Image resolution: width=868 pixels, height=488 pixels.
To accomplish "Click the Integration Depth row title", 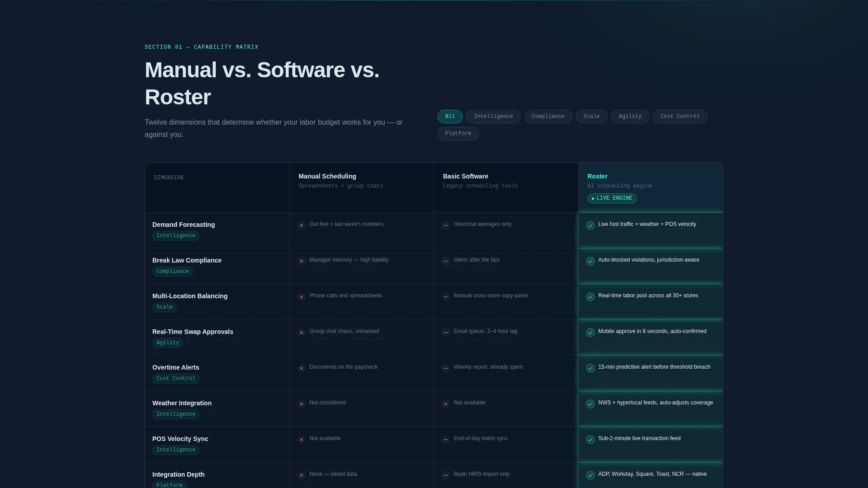I will coord(179,474).
